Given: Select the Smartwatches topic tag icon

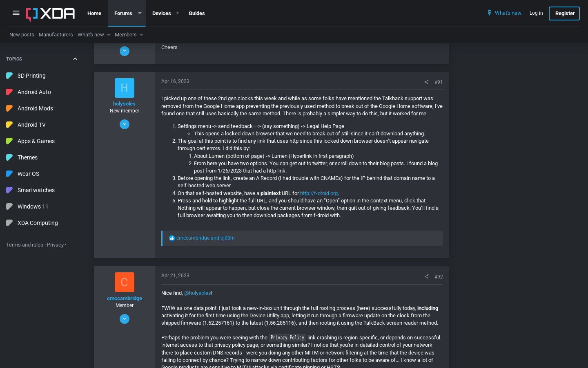Looking at the screenshot, I should pos(10,190).
